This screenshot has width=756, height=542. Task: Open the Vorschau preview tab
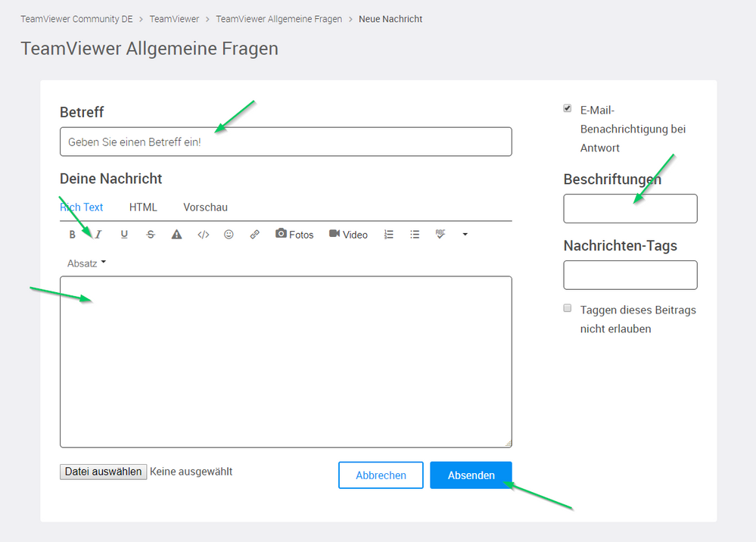coord(205,207)
